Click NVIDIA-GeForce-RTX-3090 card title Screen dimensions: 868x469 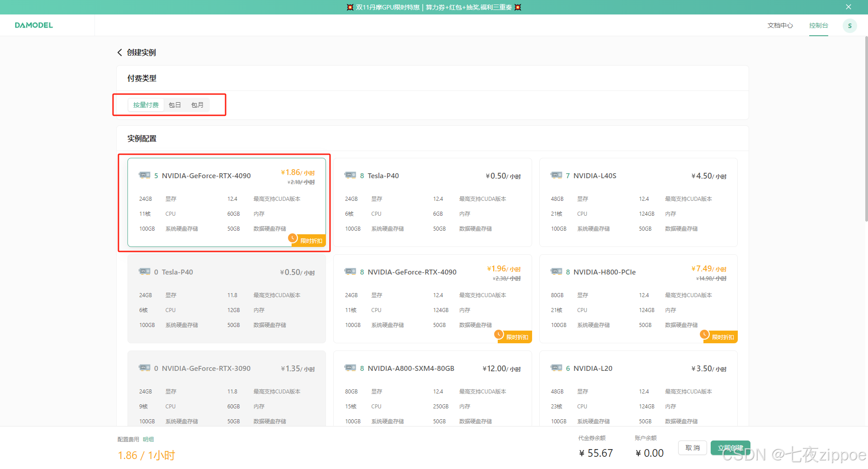[206, 368]
